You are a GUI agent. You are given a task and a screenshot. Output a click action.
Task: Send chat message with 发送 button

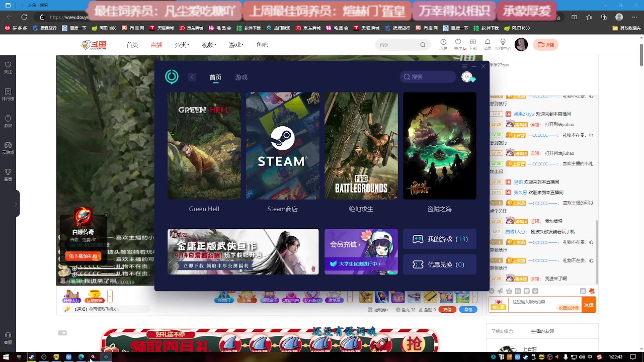coord(589,305)
